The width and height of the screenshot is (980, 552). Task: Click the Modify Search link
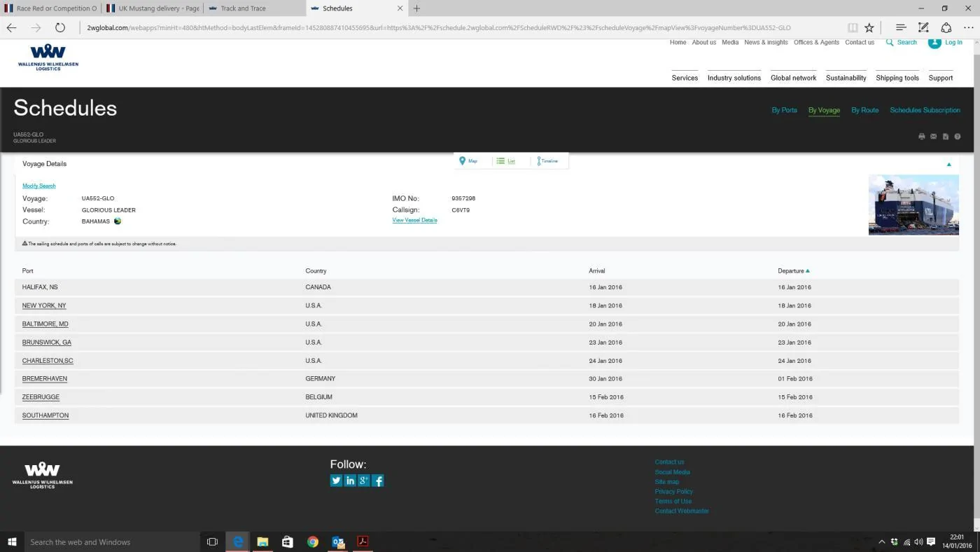(39, 186)
